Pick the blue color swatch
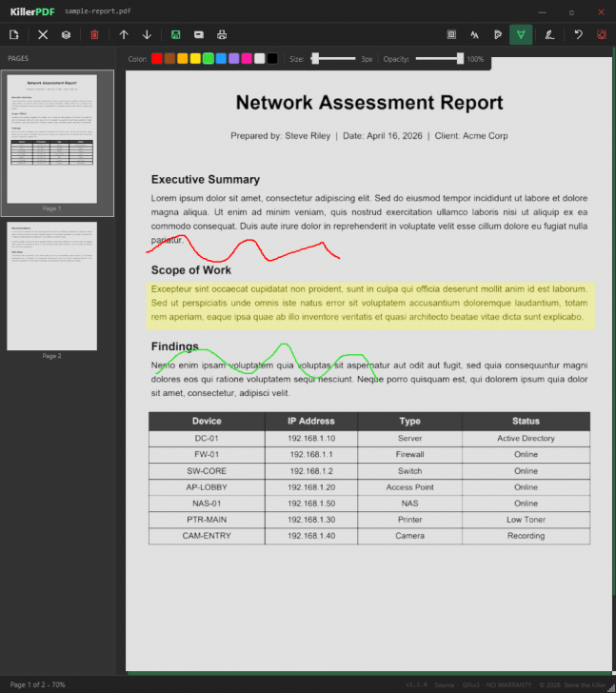Screen dimensions: 616x693 221,59
